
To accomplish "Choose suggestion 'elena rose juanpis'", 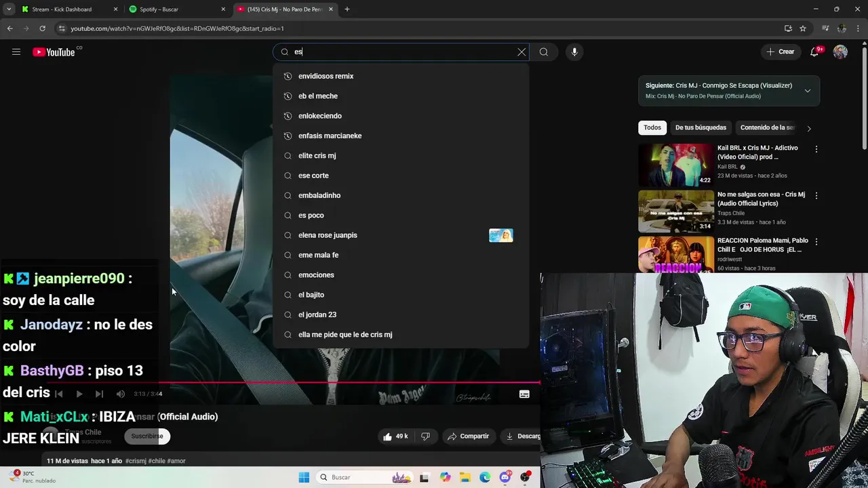I will (401, 235).
